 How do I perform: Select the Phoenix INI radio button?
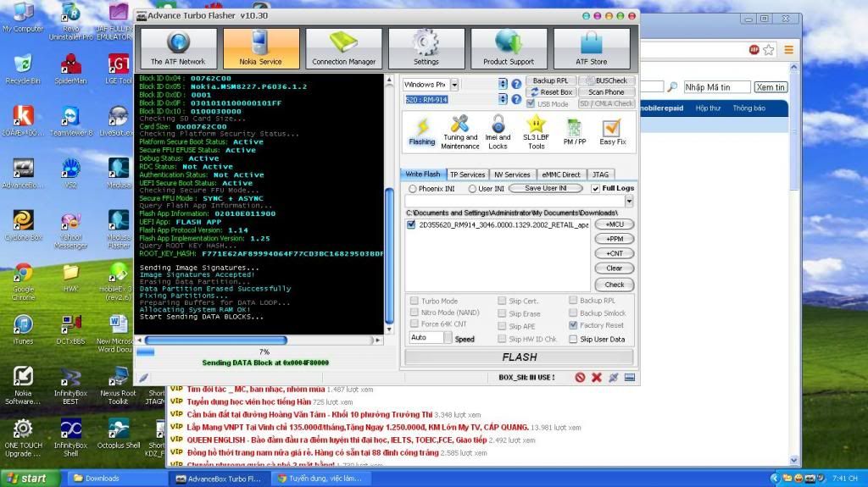[413, 189]
